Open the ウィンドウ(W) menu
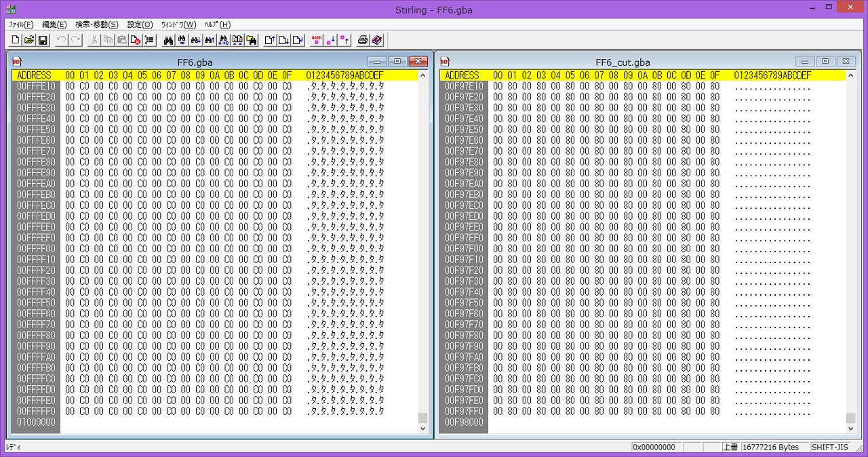This screenshot has height=457, width=868. 178,24
